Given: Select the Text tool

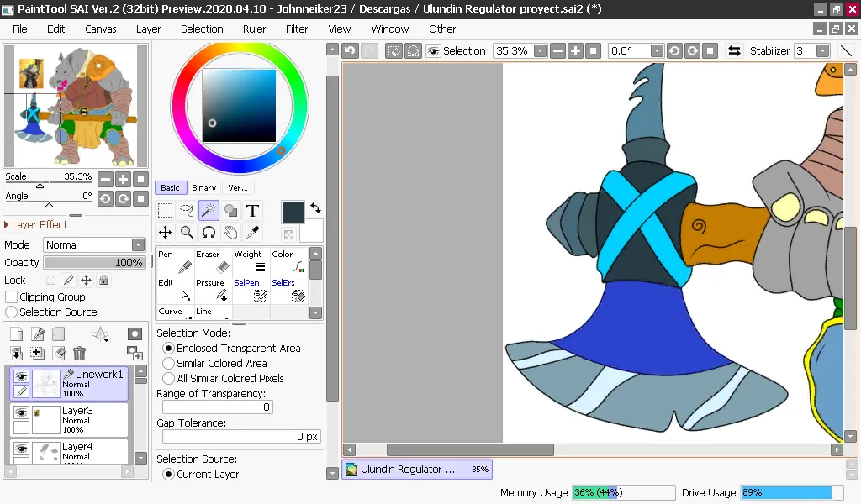Looking at the screenshot, I should 252,211.
